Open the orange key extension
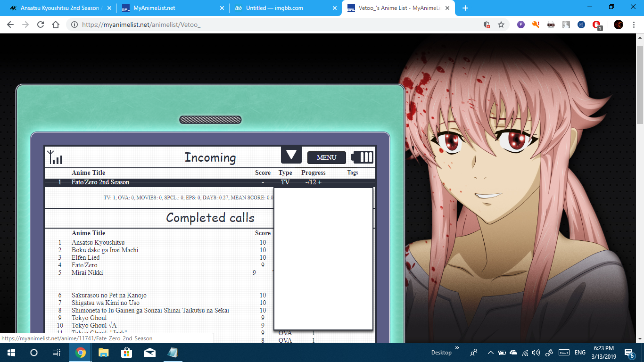 click(536, 25)
